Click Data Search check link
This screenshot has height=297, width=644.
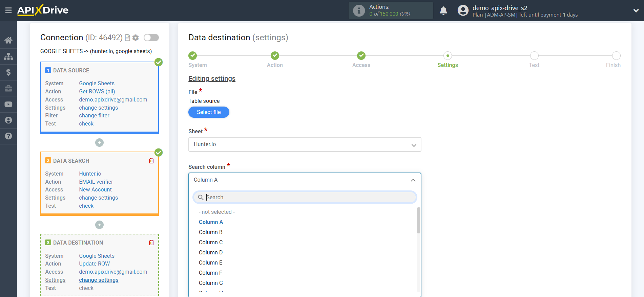(x=86, y=206)
